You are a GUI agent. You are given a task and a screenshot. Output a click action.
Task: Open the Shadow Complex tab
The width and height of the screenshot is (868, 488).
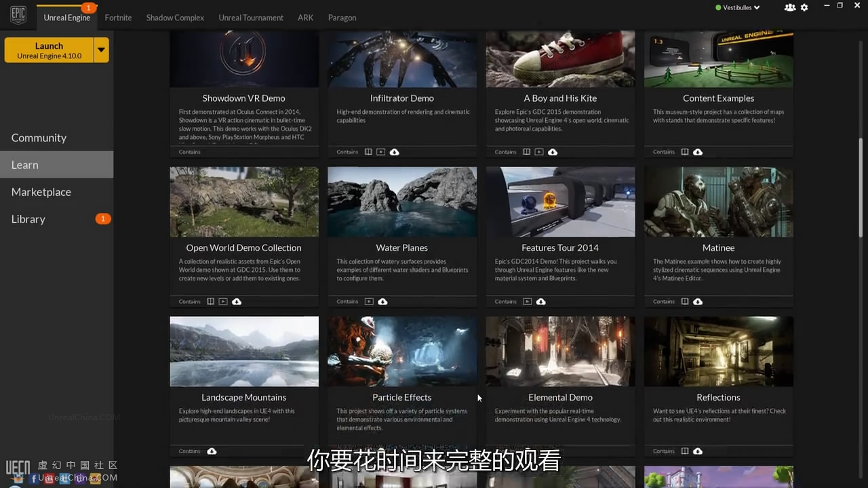pyautogui.click(x=175, y=18)
